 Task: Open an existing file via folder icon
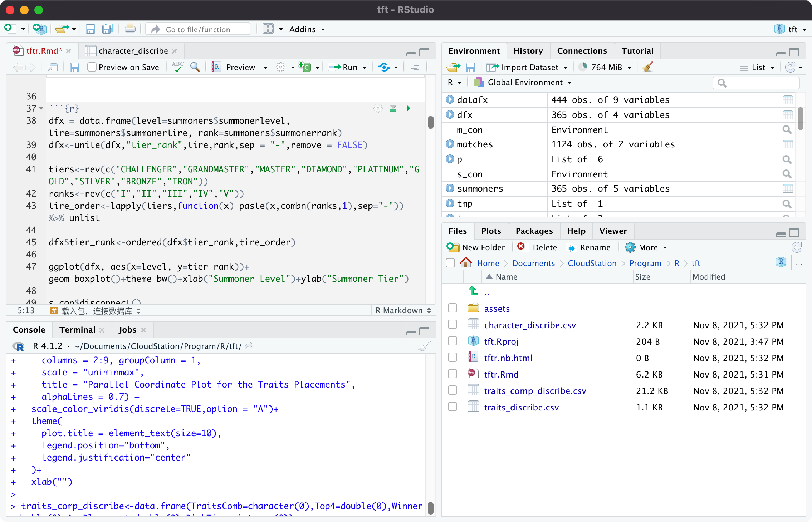(62, 29)
